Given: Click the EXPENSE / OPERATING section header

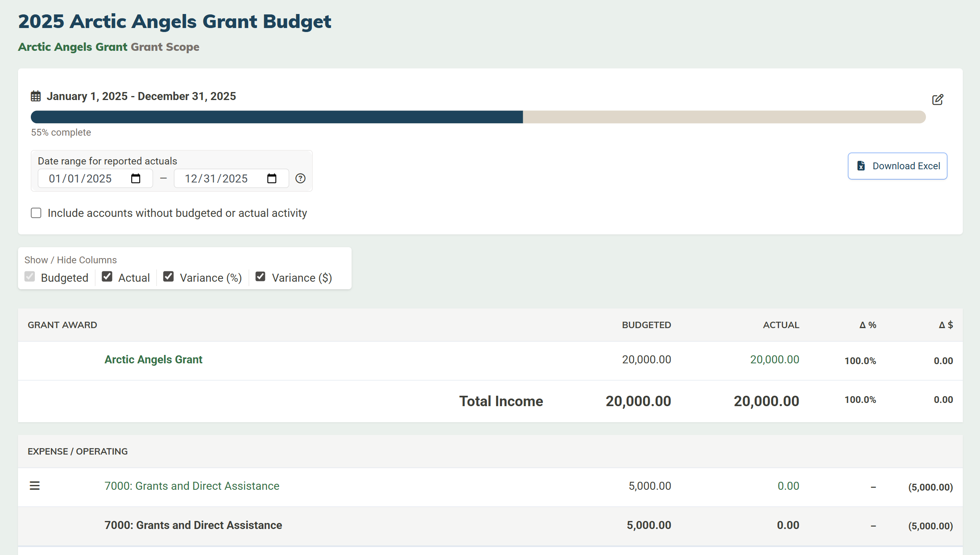Looking at the screenshot, I should 78,451.
